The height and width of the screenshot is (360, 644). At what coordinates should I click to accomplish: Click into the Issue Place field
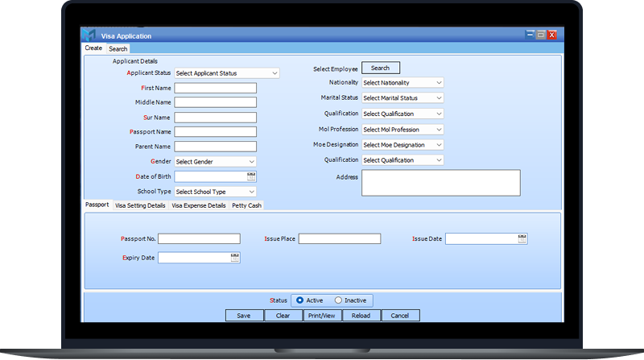340,238
